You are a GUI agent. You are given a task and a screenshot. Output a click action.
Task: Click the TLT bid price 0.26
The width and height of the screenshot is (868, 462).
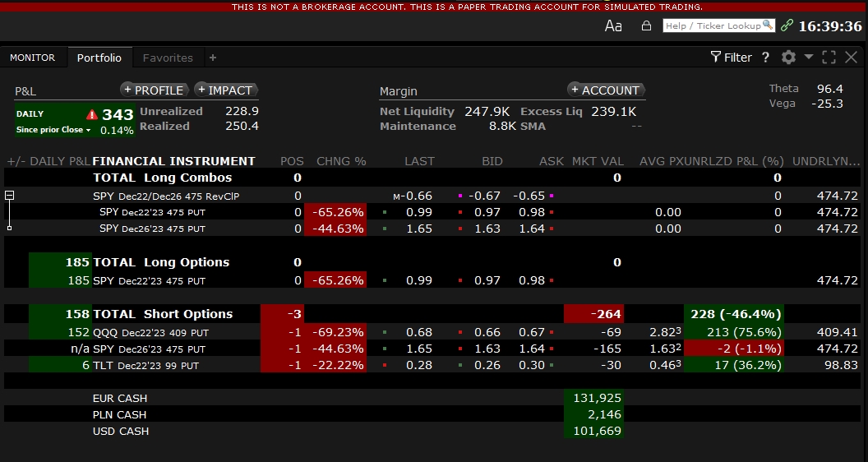pos(487,365)
